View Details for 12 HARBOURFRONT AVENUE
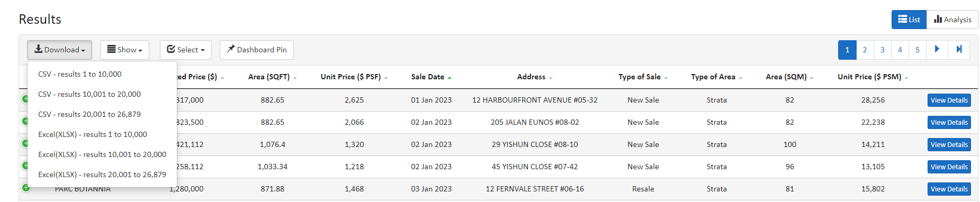The image size is (980, 202). tap(949, 100)
